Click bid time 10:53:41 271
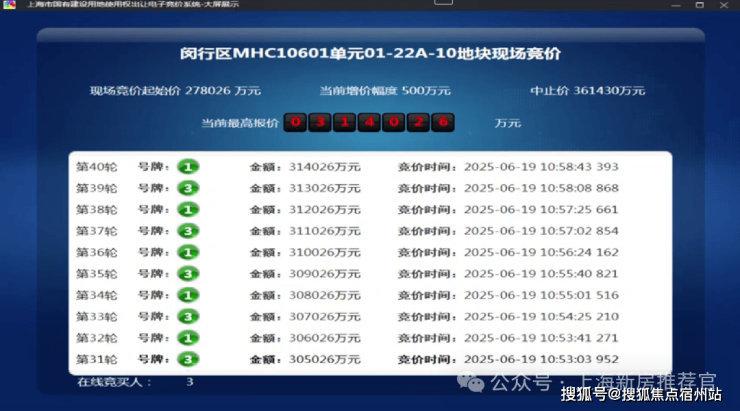Viewport: 740px width, 411px height. tap(580, 338)
